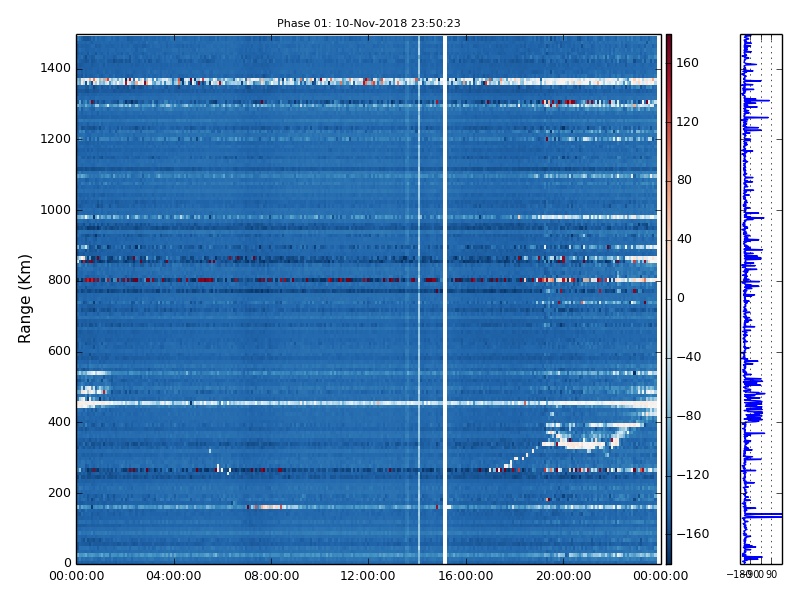Select the 800 range tick label
This screenshot has width=800, height=600.
(x=59, y=280)
